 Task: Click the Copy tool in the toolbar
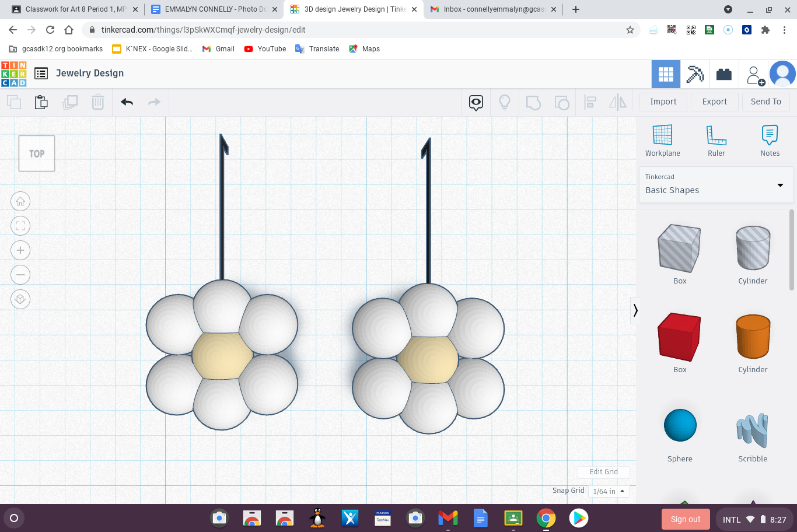coord(14,102)
